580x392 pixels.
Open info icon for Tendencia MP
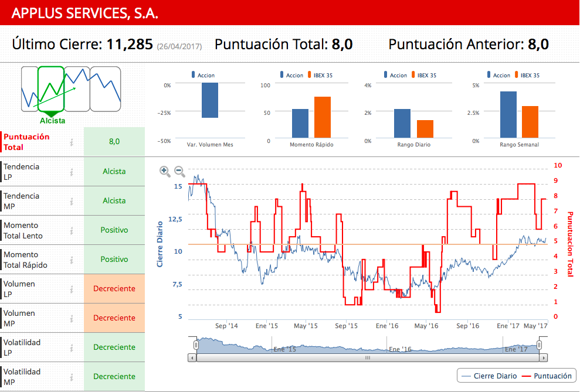(72, 201)
